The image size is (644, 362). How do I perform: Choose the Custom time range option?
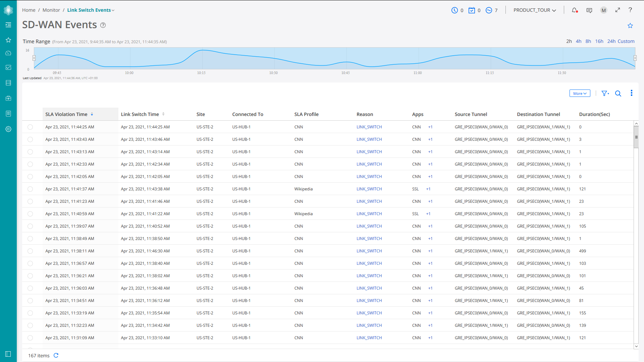(x=626, y=41)
